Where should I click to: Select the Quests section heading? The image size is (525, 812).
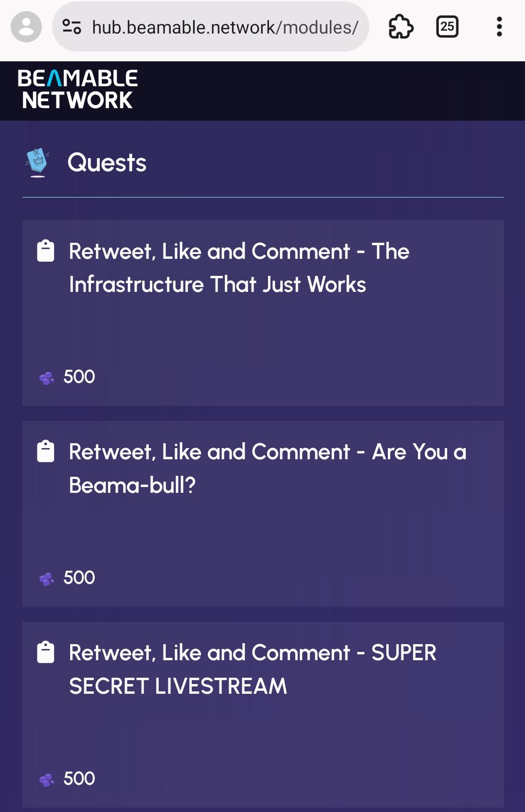107,162
